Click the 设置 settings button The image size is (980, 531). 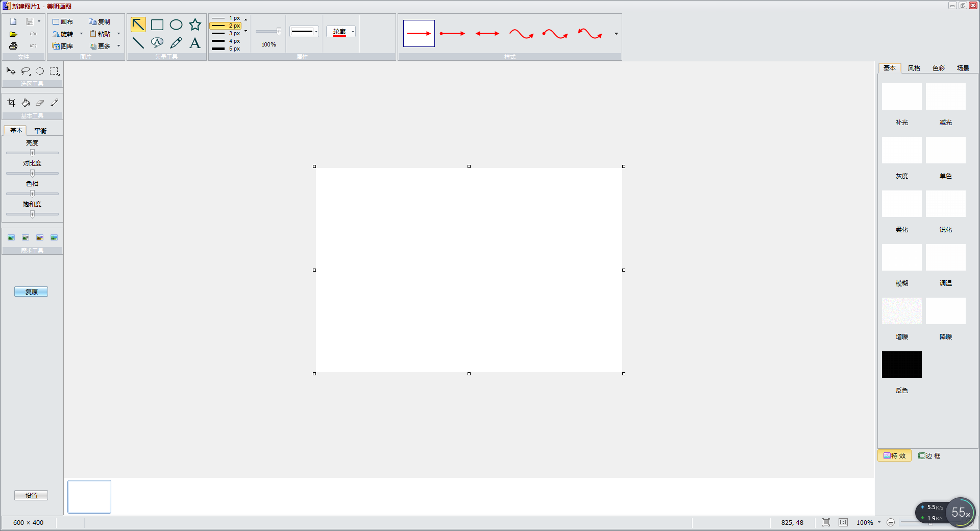point(31,495)
